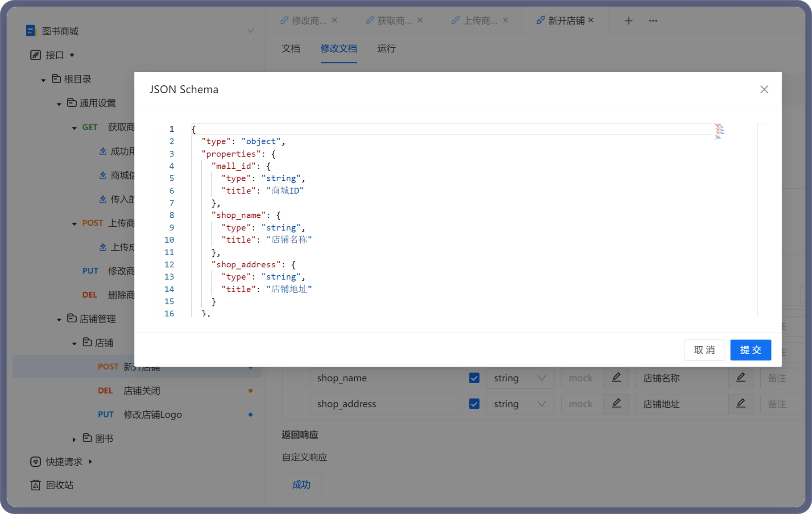Click the 上传成 case icon in the tree
812x514 pixels.
coord(103,247)
